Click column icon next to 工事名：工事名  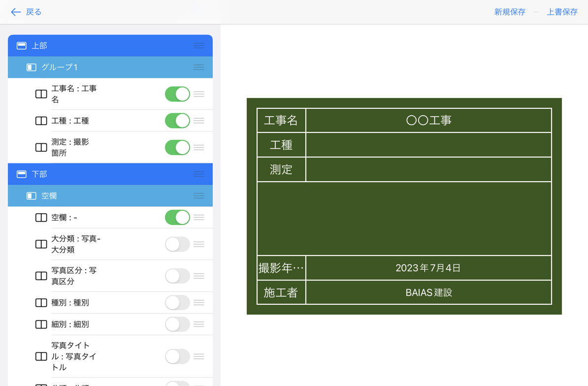tap(41, 94)
